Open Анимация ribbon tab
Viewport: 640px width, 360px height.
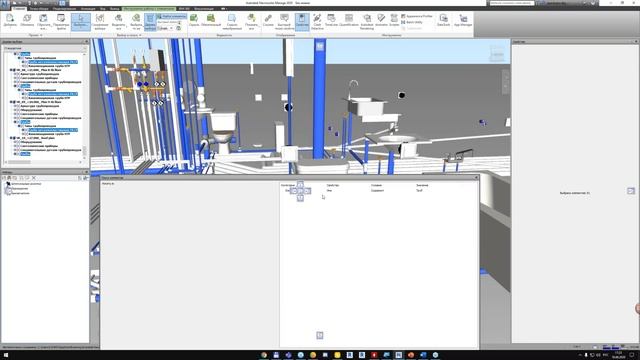point(88,9)
